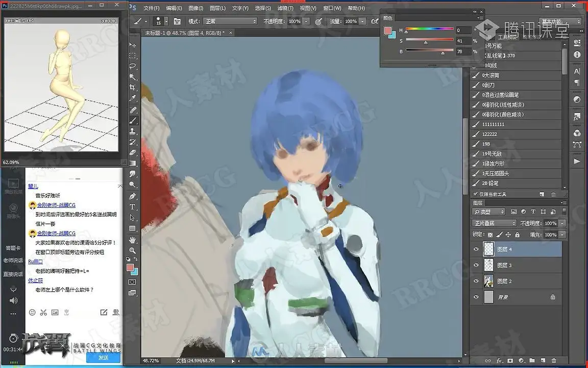The width and height of the screenshot is (588, 368).
Task: Select the Smudge tool
Action: click(x=132, y=174)
